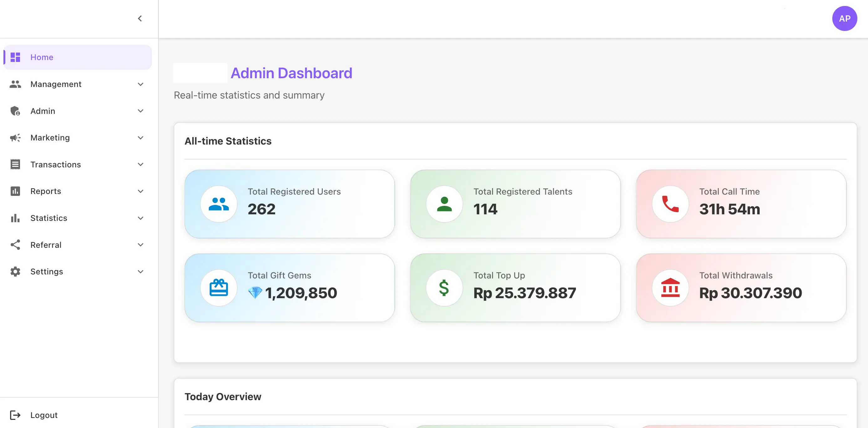Click the Real-time statistics and summary subtitle
The image size is (868, 428).
[x=249, y=95]
